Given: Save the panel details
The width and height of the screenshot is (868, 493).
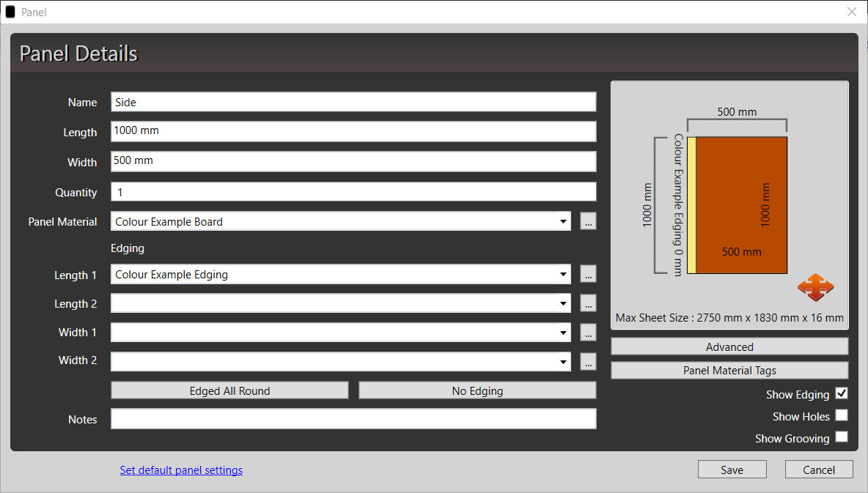Looking at the screenshot, I should point(732,470).
